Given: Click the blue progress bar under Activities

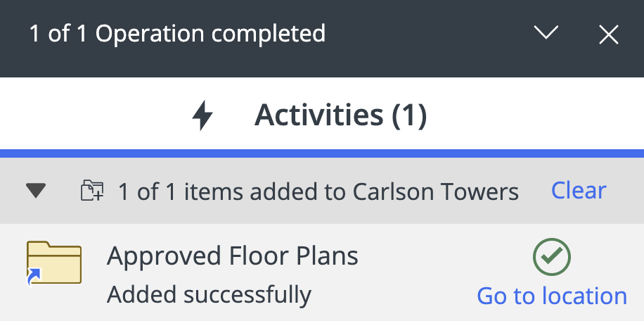Looking at the screenshot, I should 322,153.
